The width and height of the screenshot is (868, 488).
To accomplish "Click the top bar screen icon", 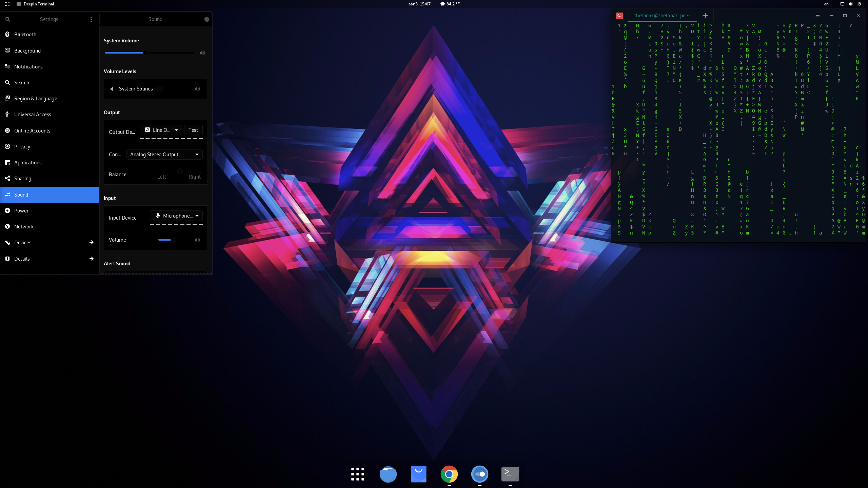I will pos(842,4).
